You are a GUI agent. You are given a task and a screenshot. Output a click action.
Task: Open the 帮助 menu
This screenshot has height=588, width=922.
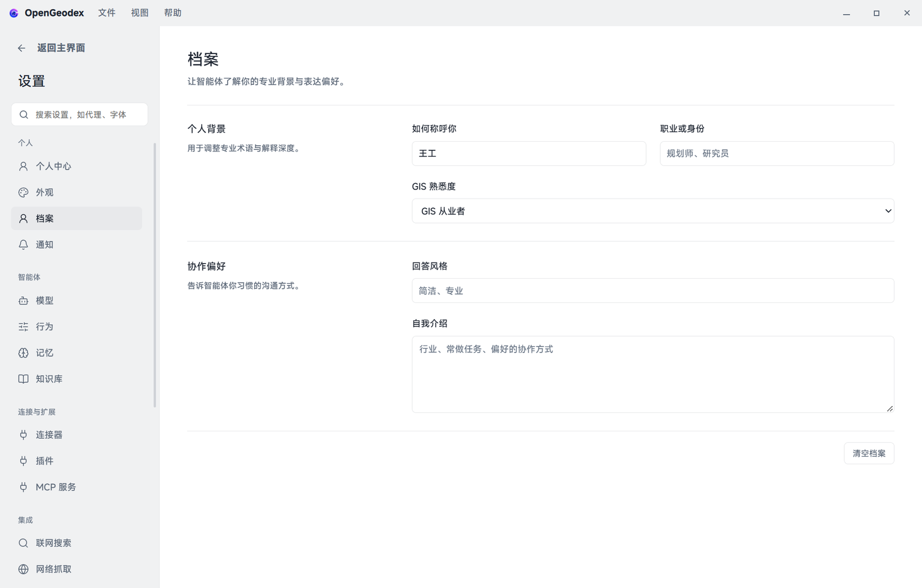pyautogui.click(x=173, y=13)
